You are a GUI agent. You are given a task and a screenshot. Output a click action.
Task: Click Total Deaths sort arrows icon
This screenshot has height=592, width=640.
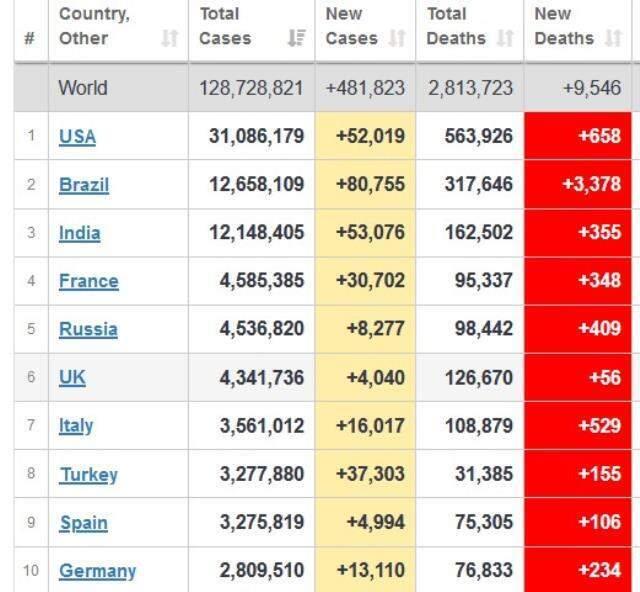click(x=505, y=38)
